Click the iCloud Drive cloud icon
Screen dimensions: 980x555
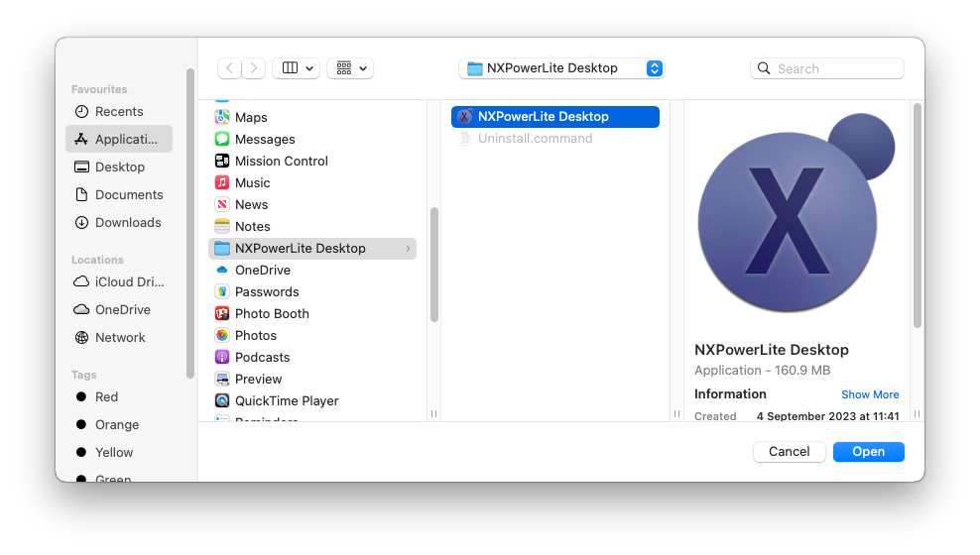point(81,281)
